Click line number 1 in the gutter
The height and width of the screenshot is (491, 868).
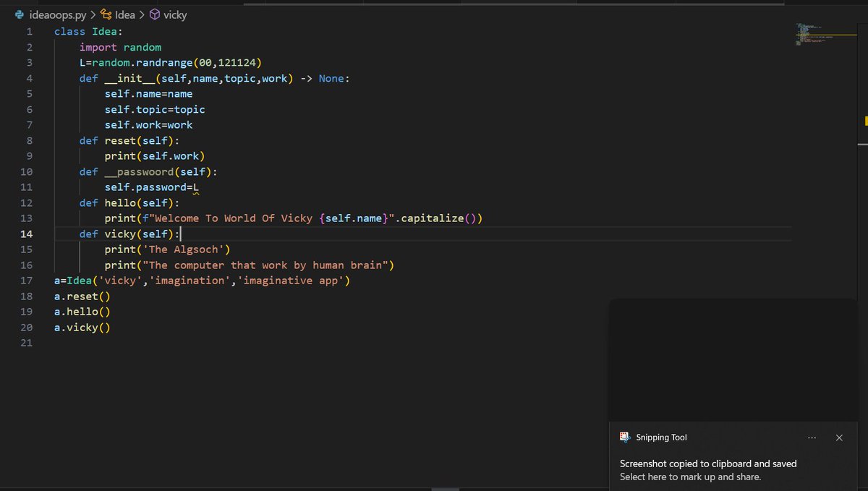tap(29, 31)
